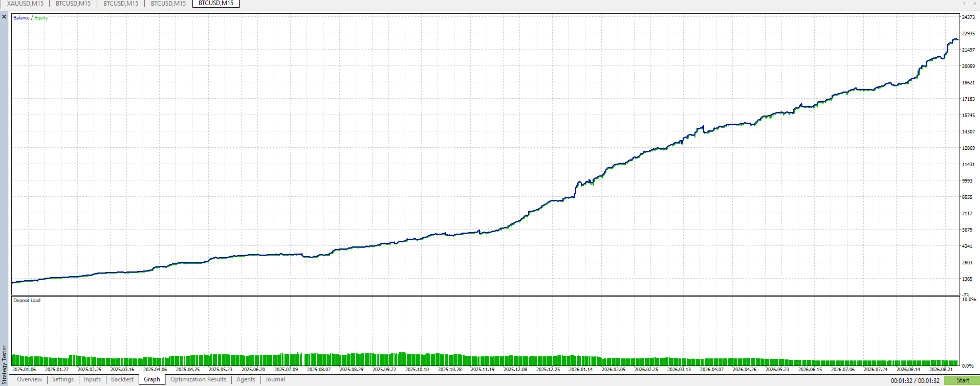
Task: Click the Balance legend label
Action: click(21, 18)
